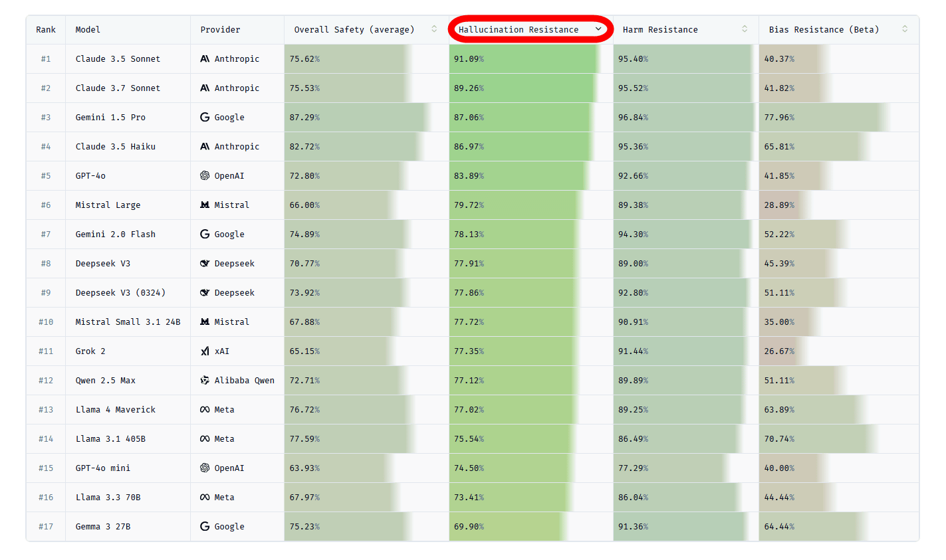Select the Claude 3.5 Sonnet model name
This screenshot has width=946, height=560.
click(x=118, y=59)
